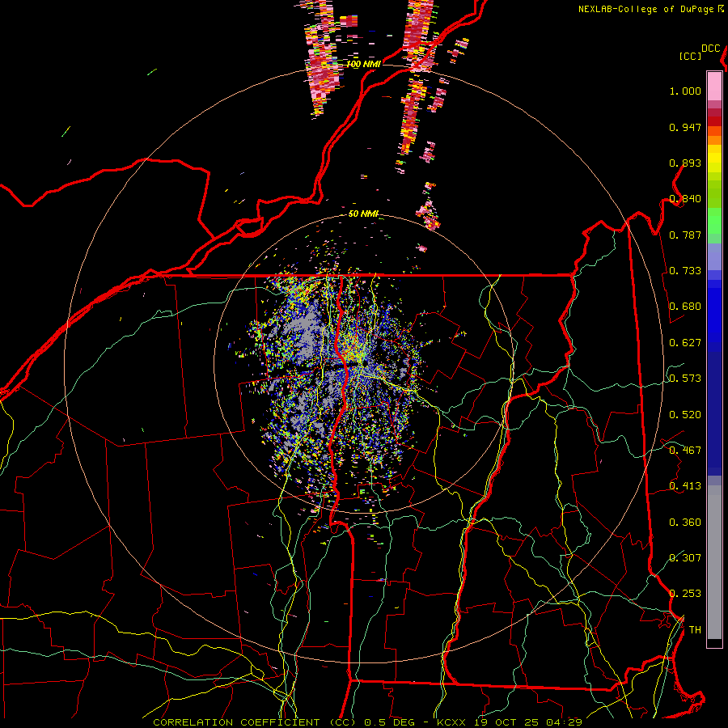728x728 pixels.
Task: Select the 0.733 legend value
Action: coord(685,271)
